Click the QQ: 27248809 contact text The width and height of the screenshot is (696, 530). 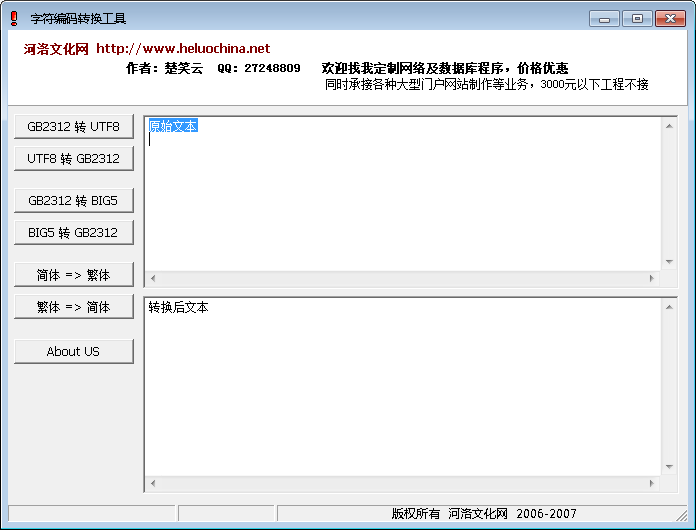[259, 68]
